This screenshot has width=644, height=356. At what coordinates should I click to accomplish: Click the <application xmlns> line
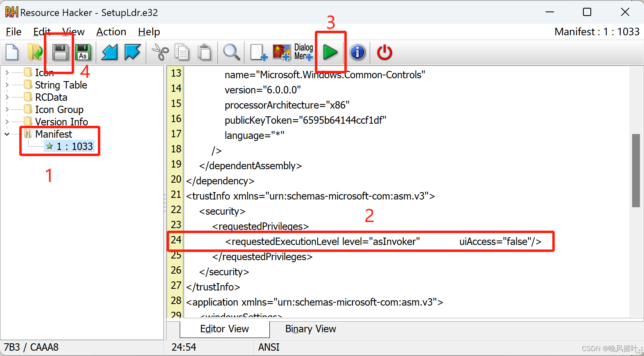tap(314, 302)
